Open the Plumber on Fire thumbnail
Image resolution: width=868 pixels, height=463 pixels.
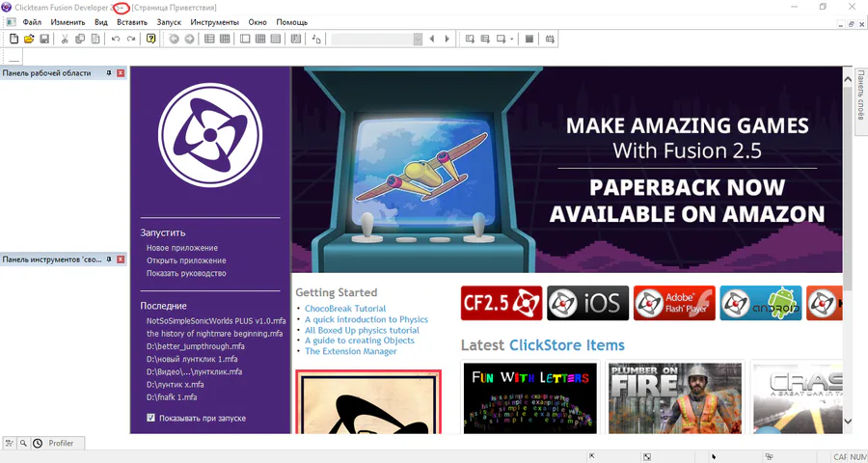(x=675, y=397)
